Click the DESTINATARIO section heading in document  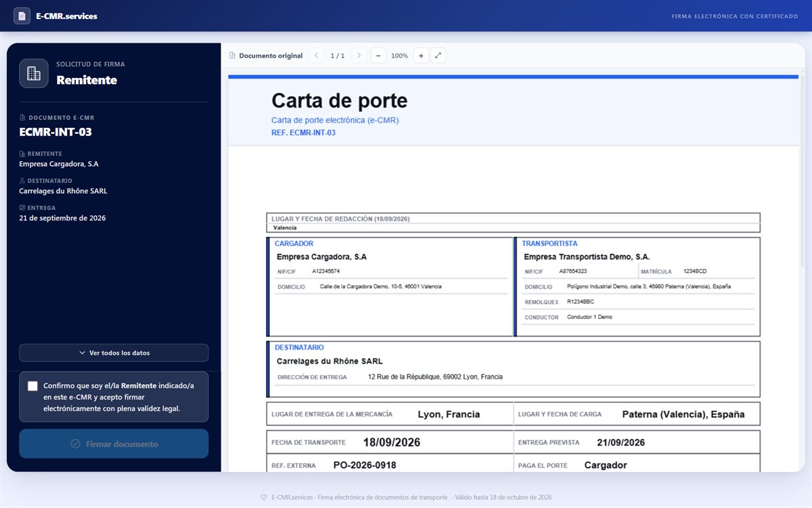click(x=299, y=347)
